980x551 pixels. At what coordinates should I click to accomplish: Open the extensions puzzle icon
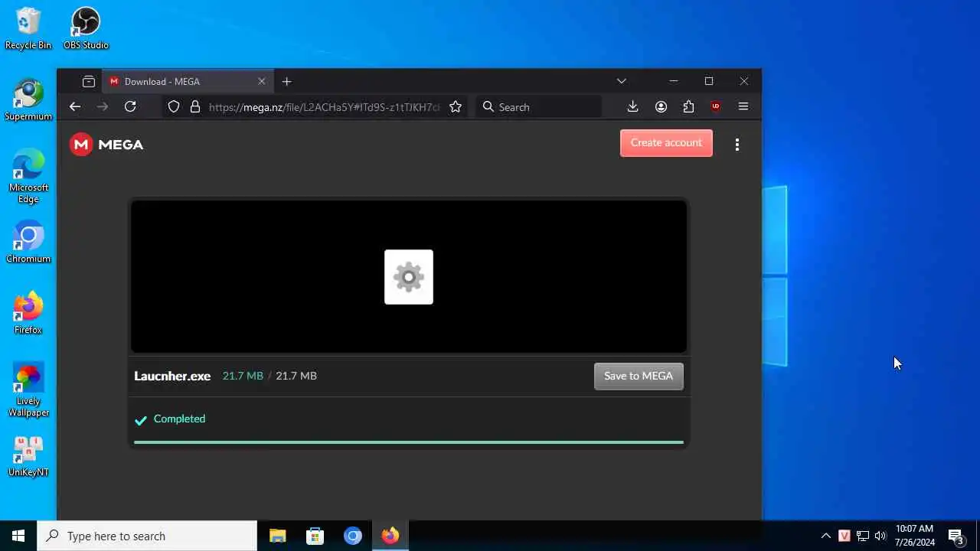[x=688, y=107]
